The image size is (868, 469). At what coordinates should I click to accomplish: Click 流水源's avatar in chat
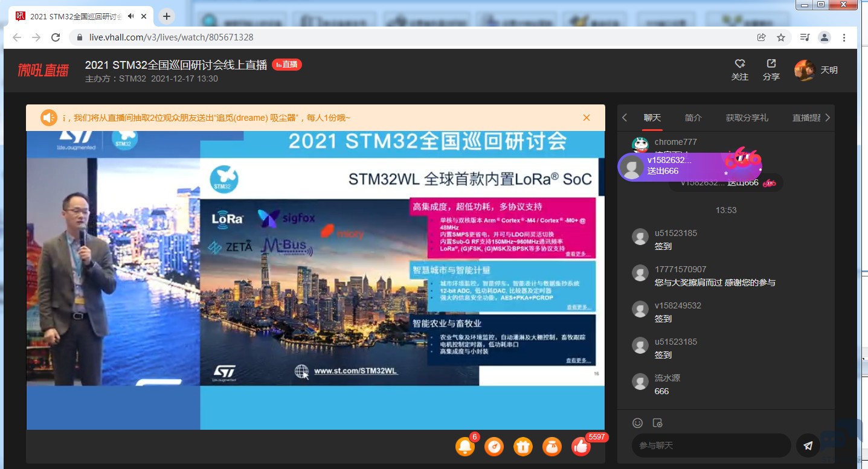coord(640,381)
